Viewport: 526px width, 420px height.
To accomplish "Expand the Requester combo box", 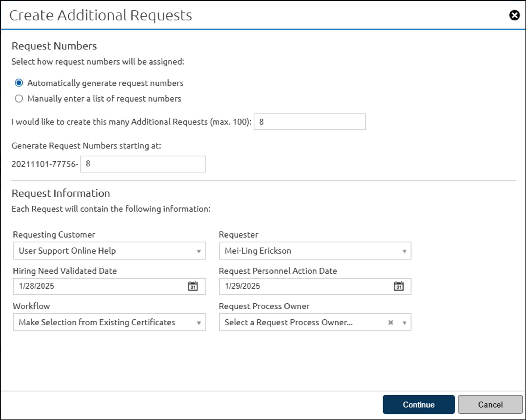I will pos(315,251).
